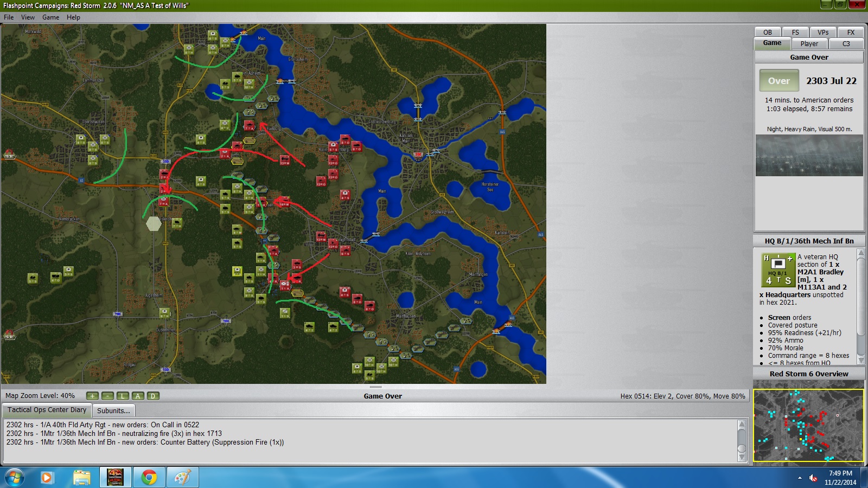Click the volume icon in system tray
The image size is (868, 488).
[x=813, y=478]
